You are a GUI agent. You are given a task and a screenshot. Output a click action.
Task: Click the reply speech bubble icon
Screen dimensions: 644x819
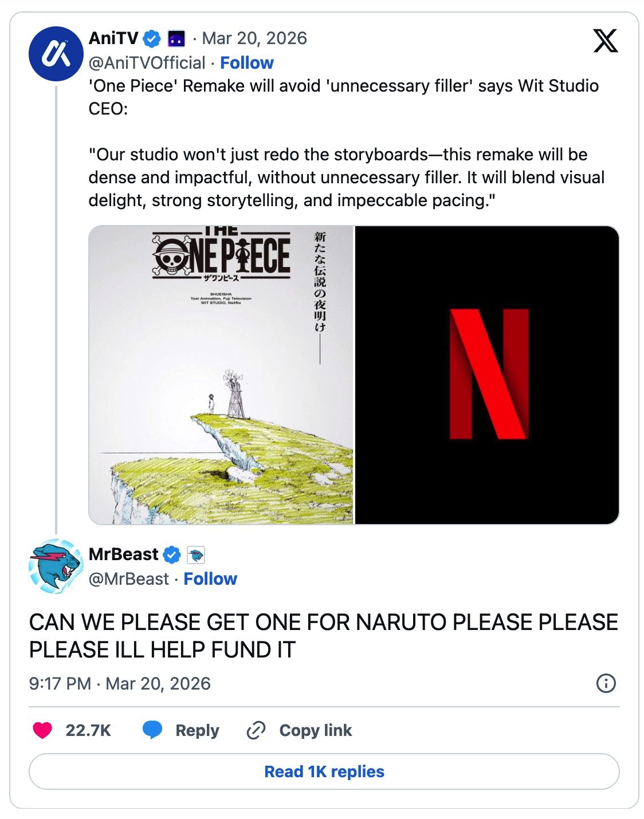(152, 730)
